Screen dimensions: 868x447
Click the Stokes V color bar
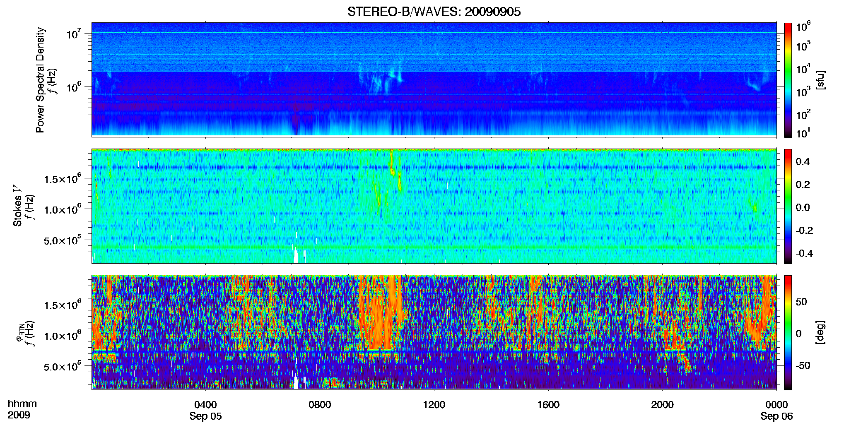point(788,206)
